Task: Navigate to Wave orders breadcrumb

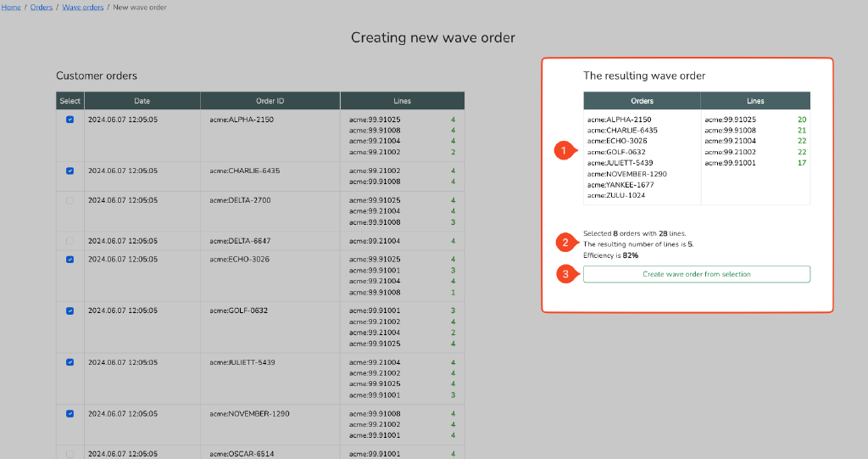Action: tap(83, 8)
